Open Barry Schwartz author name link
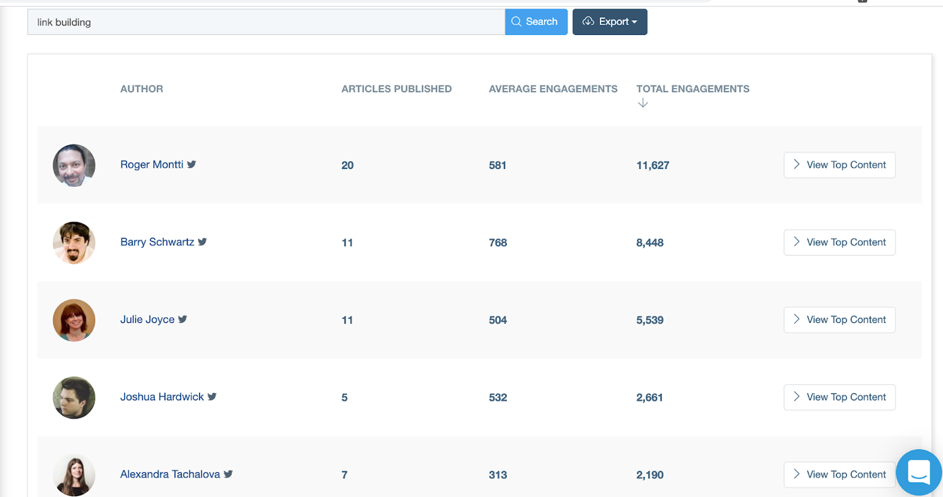 point(157,242)
